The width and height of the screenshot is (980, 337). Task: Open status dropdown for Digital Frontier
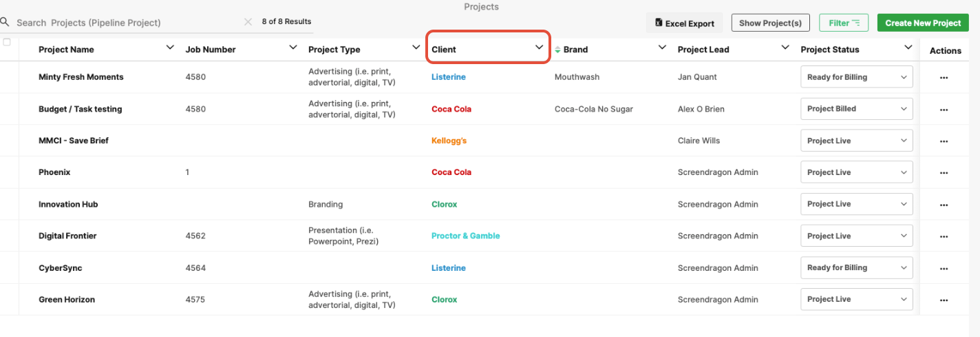coord(857,236)
